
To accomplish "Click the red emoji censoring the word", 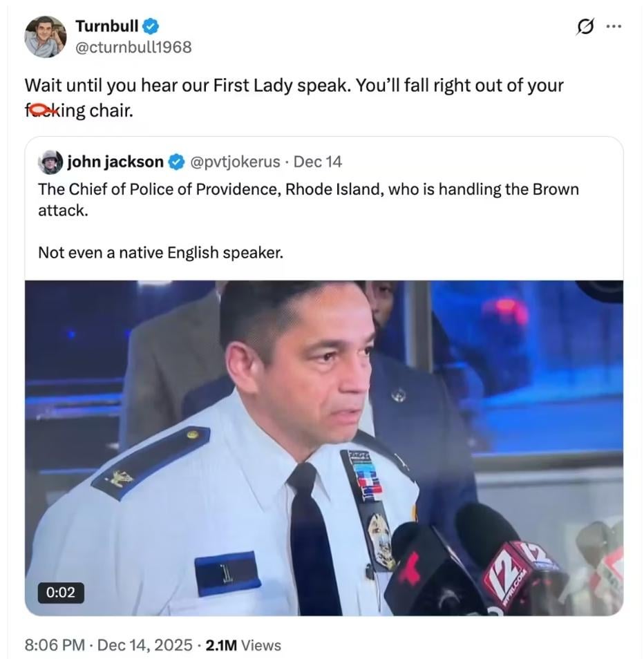I will [41, 110].
